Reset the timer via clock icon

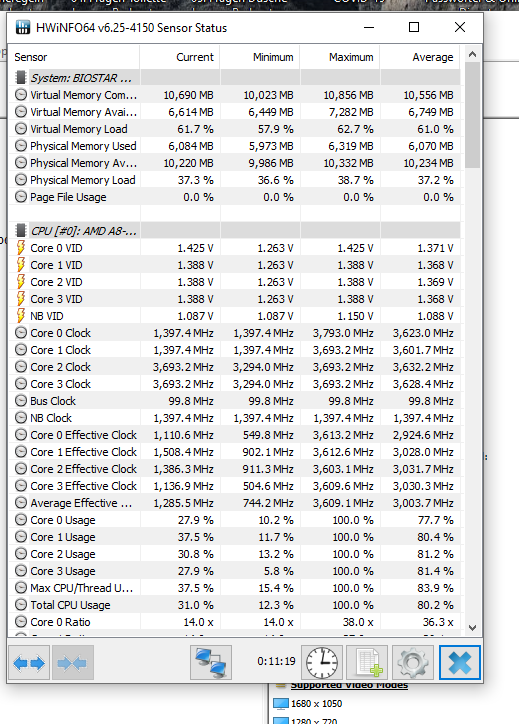(322, 663)
